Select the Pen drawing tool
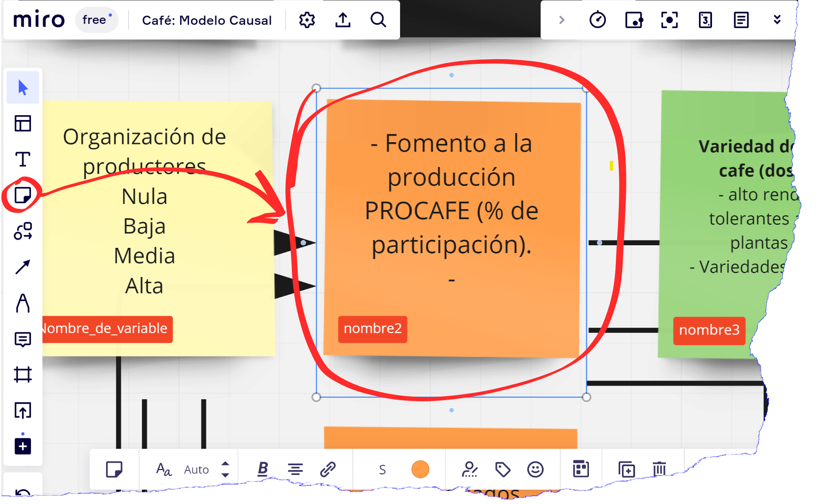The width and height of the screenshot is (819, 504). click(x=23, y=303)
